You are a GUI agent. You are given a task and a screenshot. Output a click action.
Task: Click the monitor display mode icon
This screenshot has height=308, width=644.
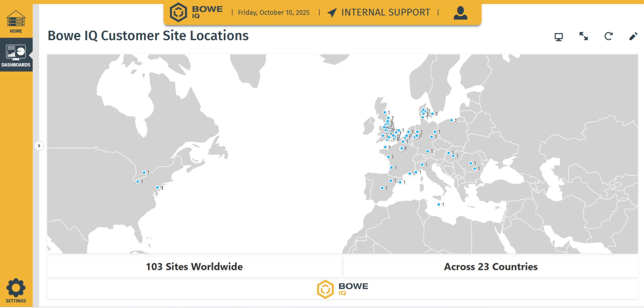[x=558, y=37]
